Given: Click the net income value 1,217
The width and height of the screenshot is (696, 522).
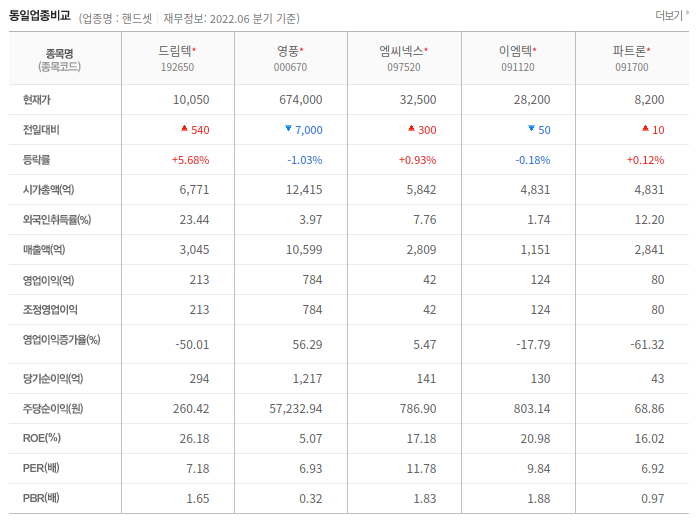Looking at the screenshot, I should [307, 379].
